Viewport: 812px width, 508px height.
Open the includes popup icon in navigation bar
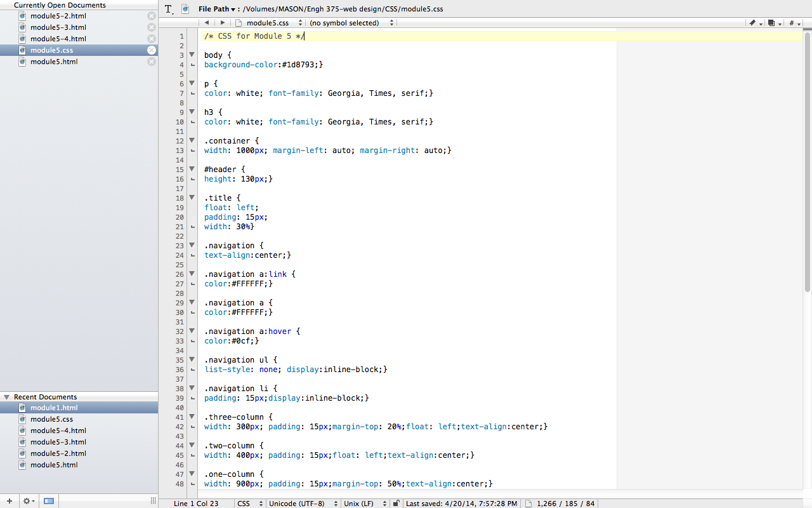(773, 23)
